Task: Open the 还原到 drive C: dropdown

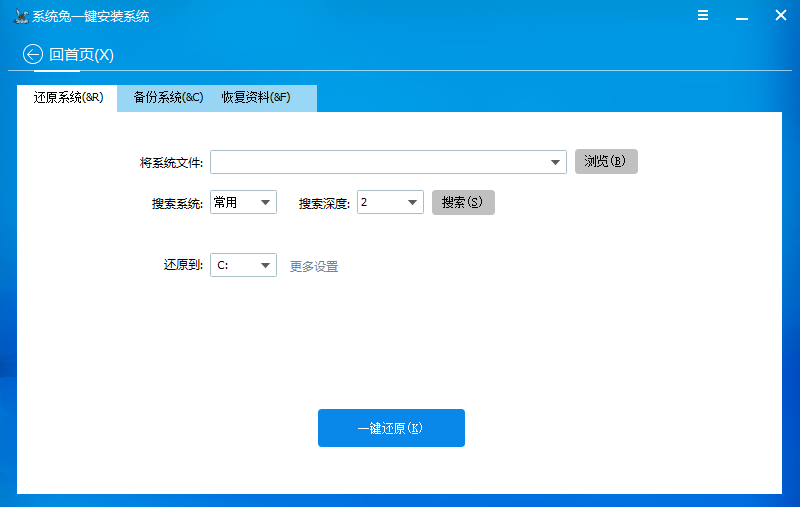Action: pyautogui.click(x=243, y=265)
